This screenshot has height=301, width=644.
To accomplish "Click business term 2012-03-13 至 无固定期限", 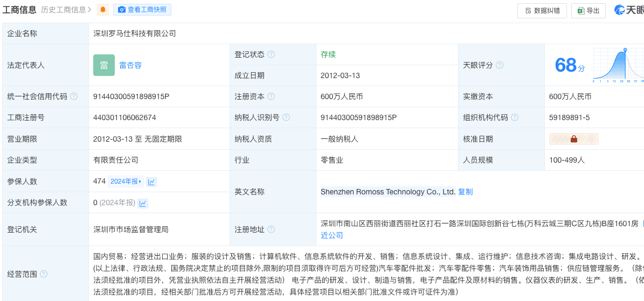I will 137,139.
